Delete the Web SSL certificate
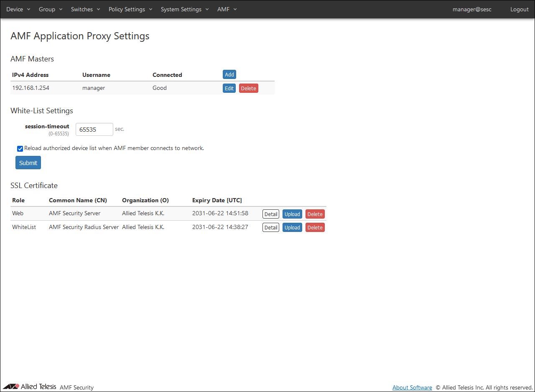Viewport: 535px width, 392px height. tap(315, 214)
